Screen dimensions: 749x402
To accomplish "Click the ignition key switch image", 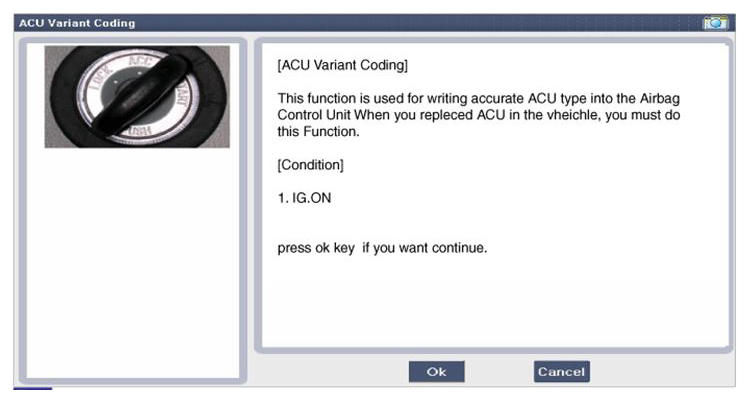I will click(x=137, y=97).
